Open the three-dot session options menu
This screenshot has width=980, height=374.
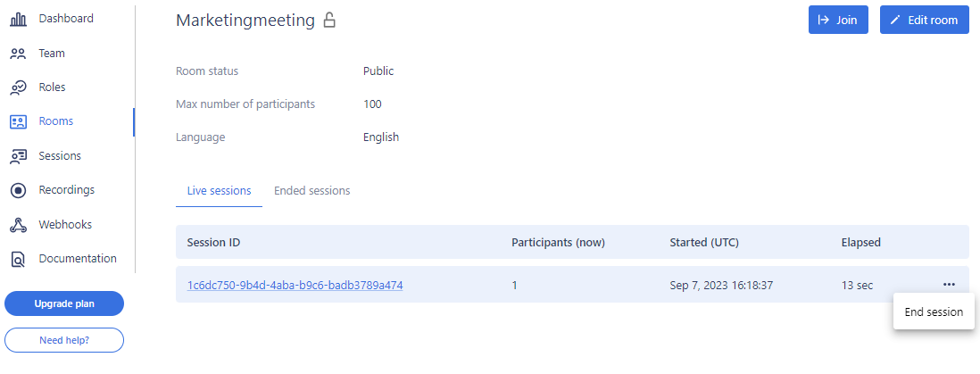click(x=948, y=285)
